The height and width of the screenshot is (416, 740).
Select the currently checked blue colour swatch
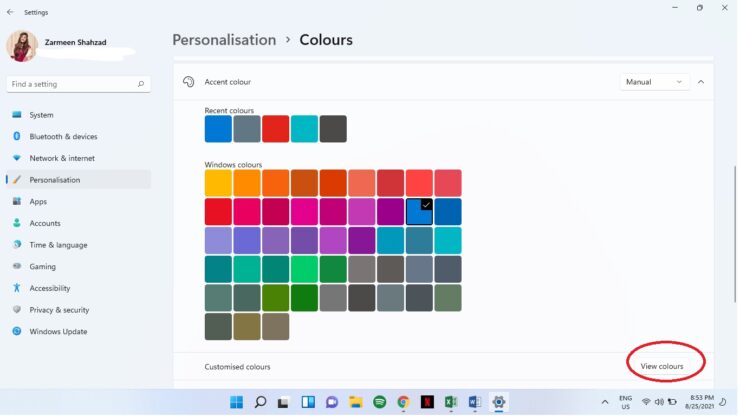pyautogui.click(x=419, y=211)
